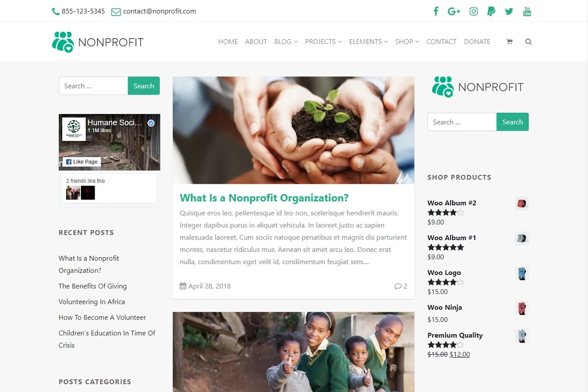Open the Twitter social icon

(x=509, y=11)
